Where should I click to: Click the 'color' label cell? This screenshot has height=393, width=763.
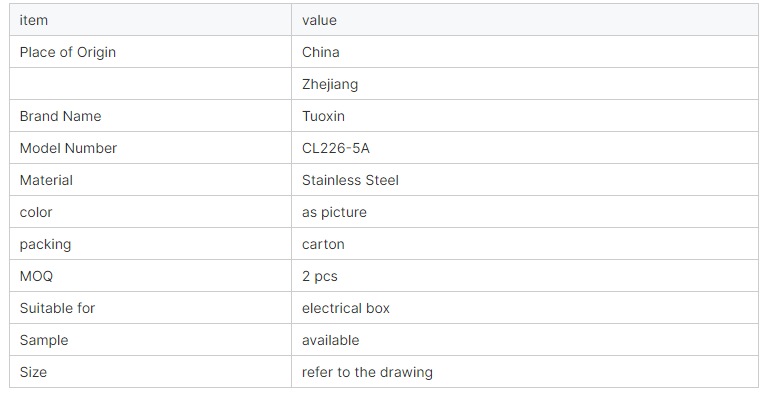click(150, 212)
